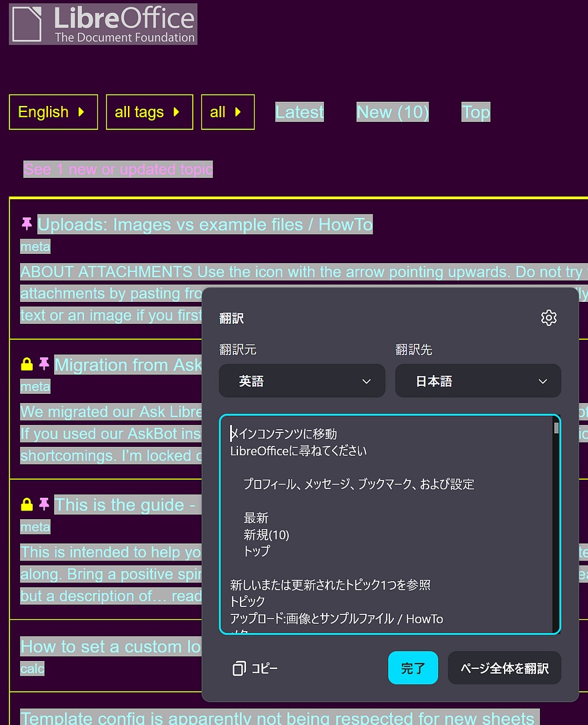
Task: Click the ページ全体を翻訳 button
Action: (504, 668)
